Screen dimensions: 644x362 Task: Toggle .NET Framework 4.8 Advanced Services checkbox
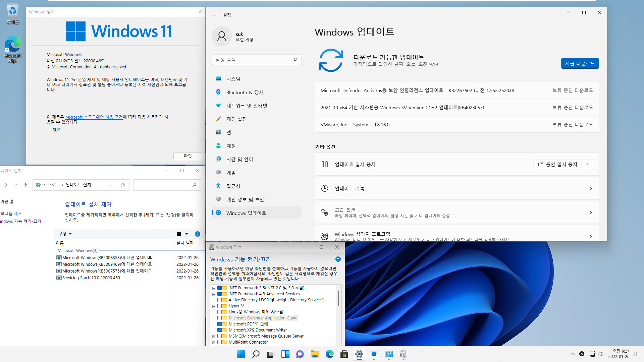(219, 294)
